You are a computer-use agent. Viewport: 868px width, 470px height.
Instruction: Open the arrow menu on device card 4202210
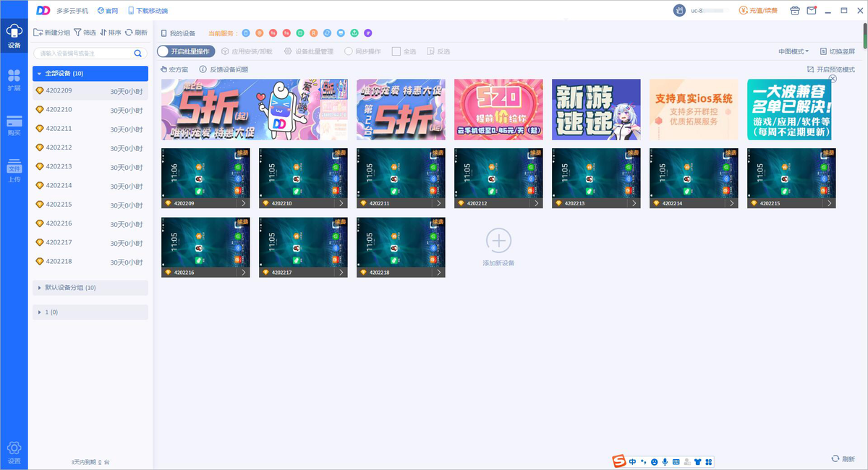click(x=341, y=204)
